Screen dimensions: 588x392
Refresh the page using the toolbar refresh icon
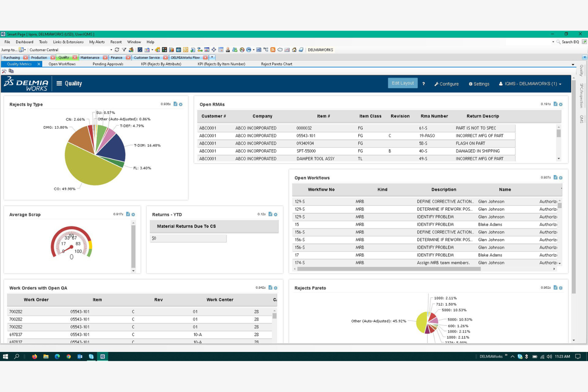[x=117, y=50]
